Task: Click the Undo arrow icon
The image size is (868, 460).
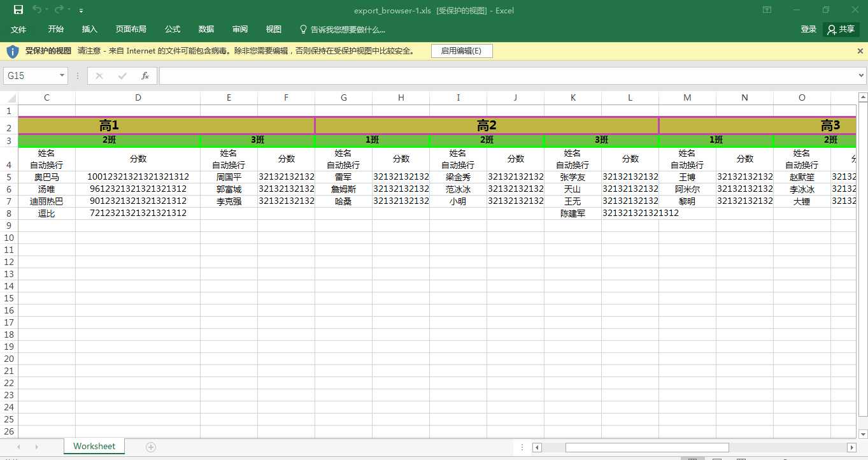Action: (37, 10)
